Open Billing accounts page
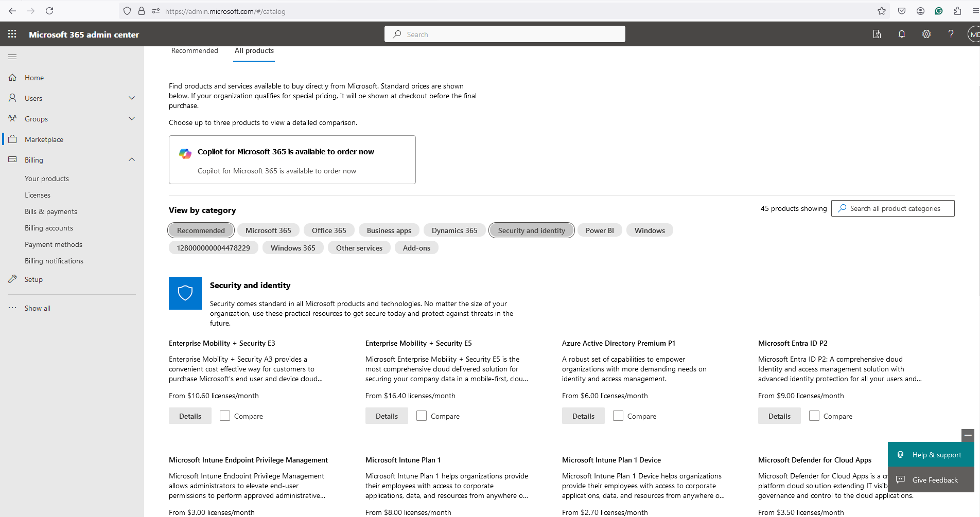The image size is (980, 517). (49, 228)
